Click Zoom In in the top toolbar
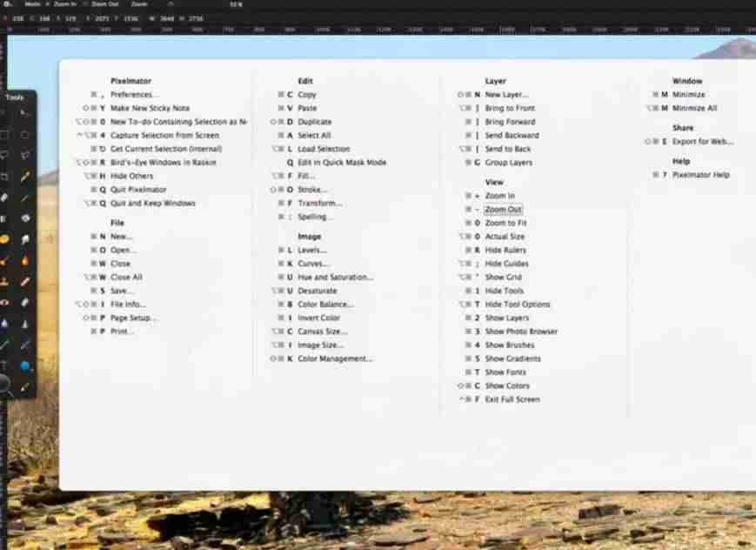 coord(65,3)
